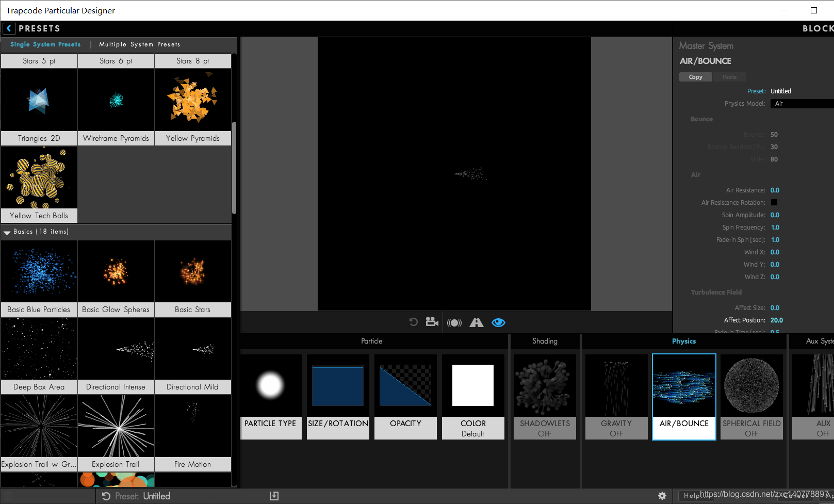This screenshot has height=504, width=834.
Task: Click the floor grid icon under preview
Action: tap(477, 322)
